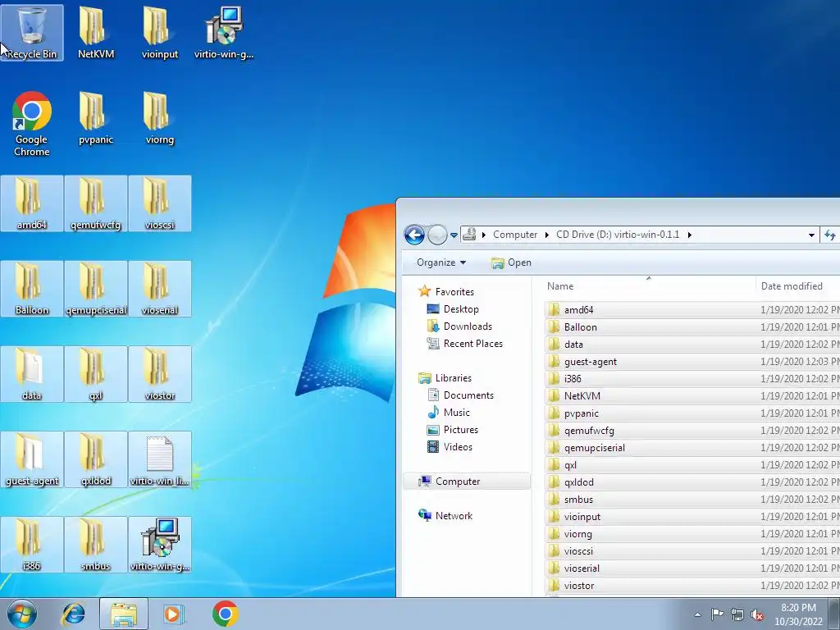840x630 pixels.
Task: Select the amd64 desktop folder
Action: (32, 203)
